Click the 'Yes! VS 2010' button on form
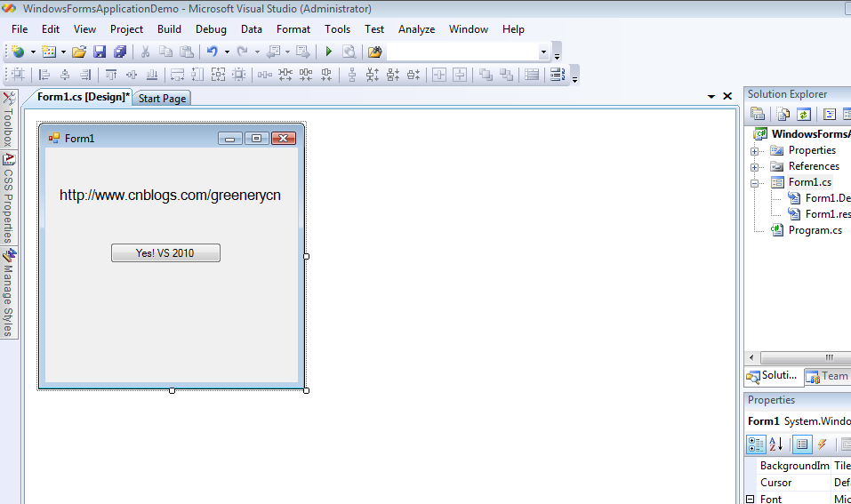Image resolution: width=851 pixels, height=504 pixels. point(165,252)
